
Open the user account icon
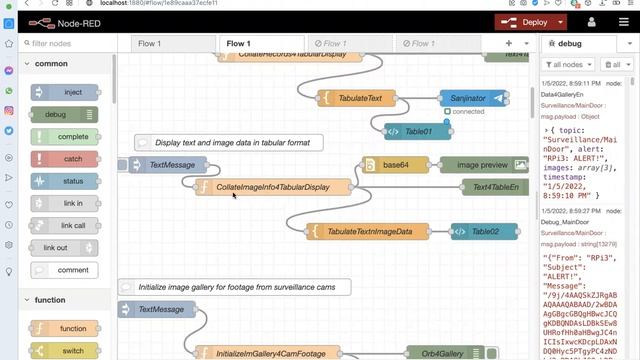click(591, 22)
